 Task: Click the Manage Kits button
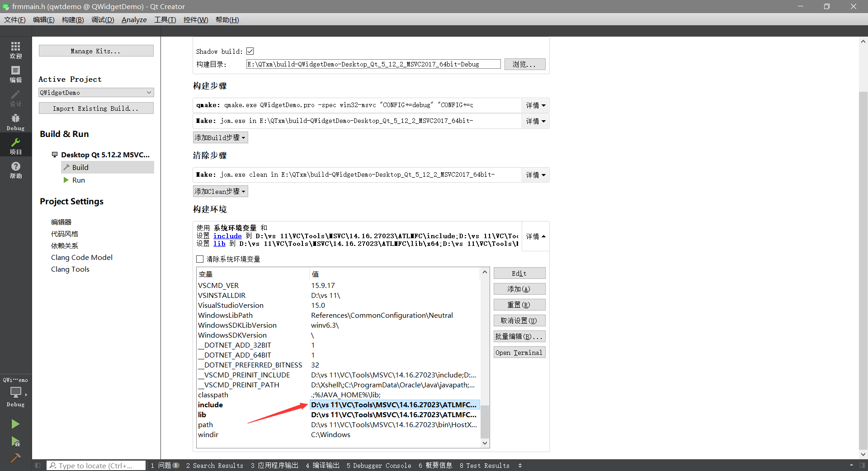[x=96, y=51]
